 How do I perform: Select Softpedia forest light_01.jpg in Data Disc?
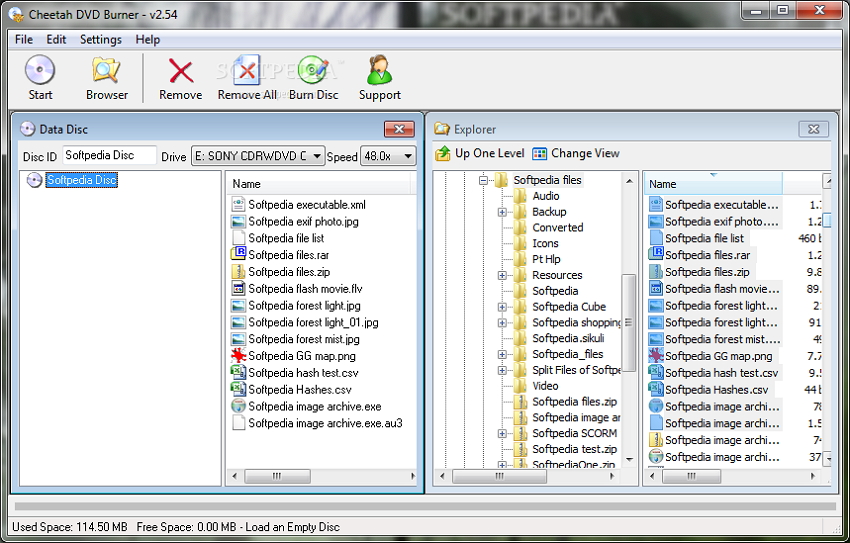(313, 322)
